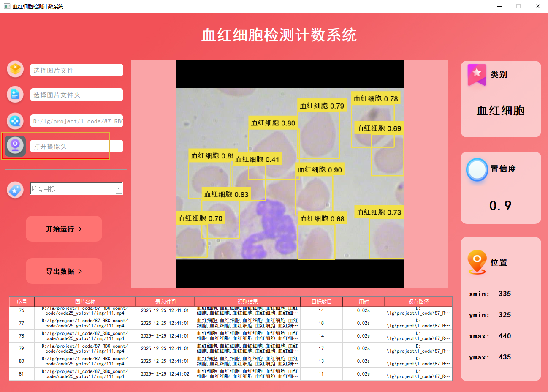Click target count 17 in row 79
Viewport: 548px width, 392px height.
pos(321,348)
